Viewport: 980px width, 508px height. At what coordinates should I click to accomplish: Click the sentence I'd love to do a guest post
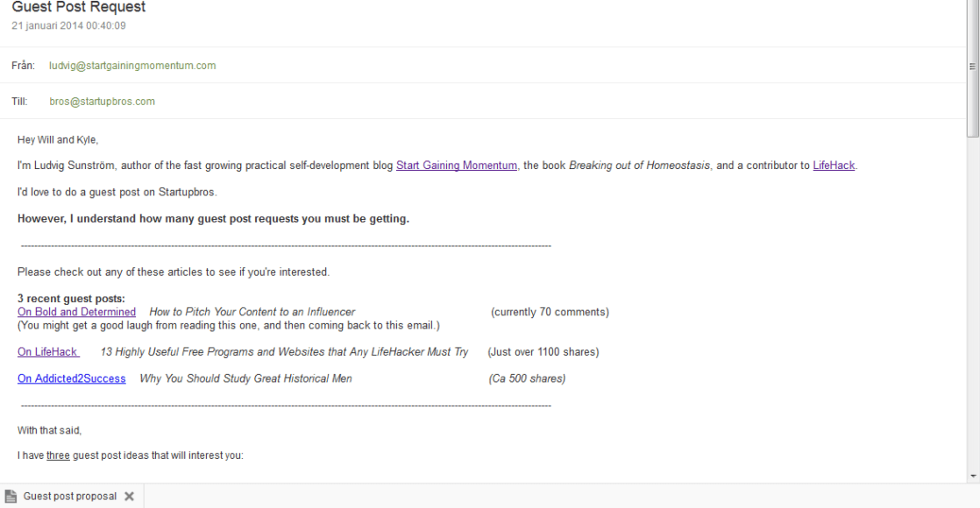117,193
